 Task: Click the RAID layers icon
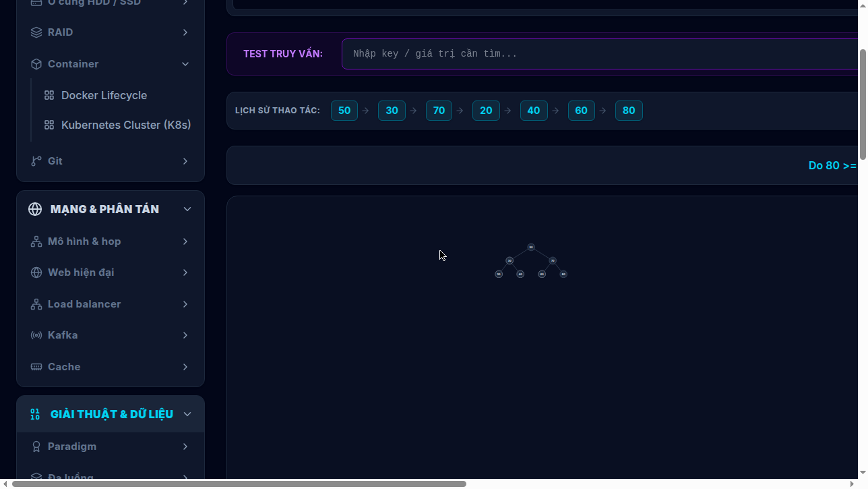coord(36,32)
